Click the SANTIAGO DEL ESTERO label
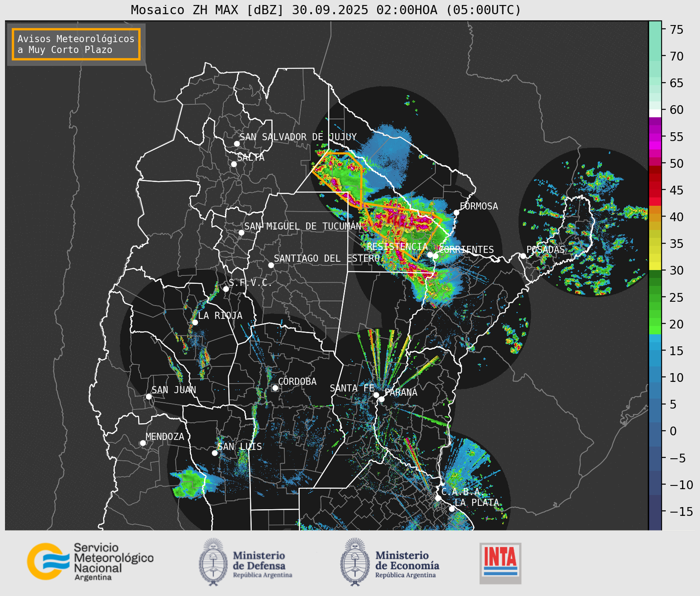Screen dimensions: 700x596 tap(327, 258)
